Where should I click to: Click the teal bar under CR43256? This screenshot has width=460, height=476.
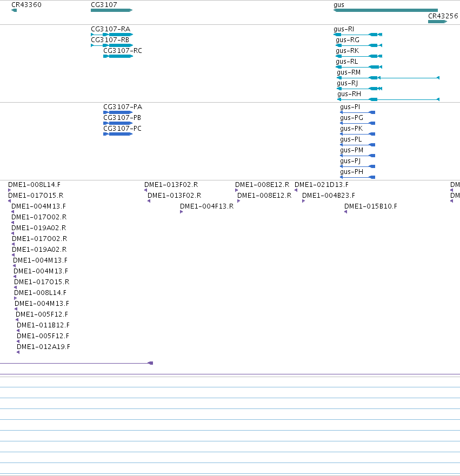pyautogui.click(x=437, y=22)
